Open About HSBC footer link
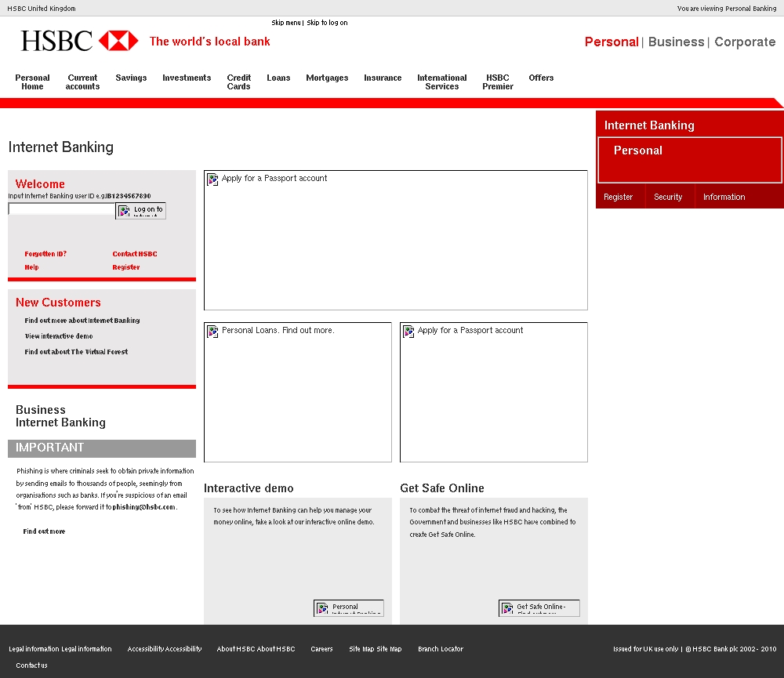 256,649
